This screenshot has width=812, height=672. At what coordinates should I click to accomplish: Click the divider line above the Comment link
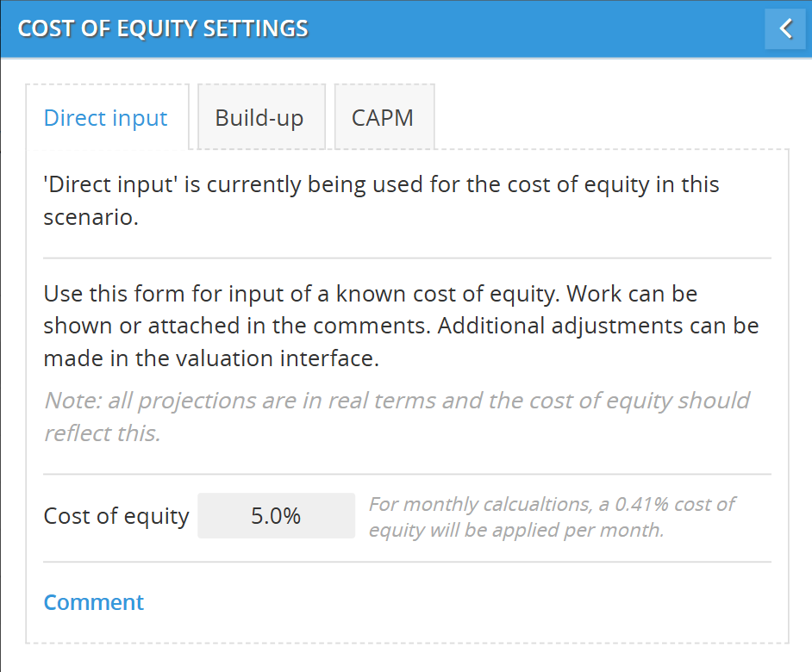tap(407, 563)
